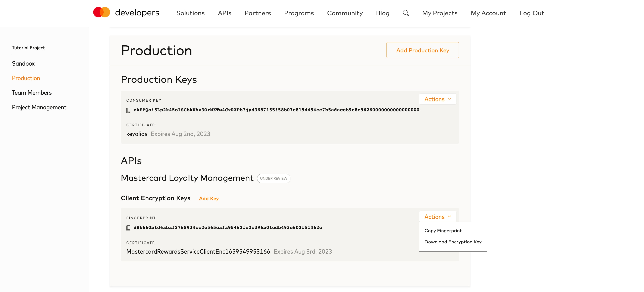Choose Download Encryption Key option
This screenshot has height=292, width=644.
(x=453, y=242)
